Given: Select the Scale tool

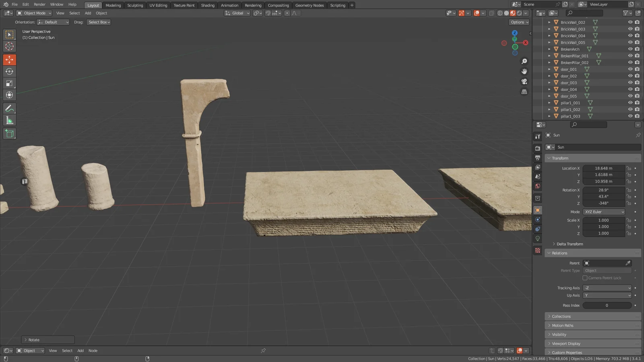Looking at the screenshot, I should tap(9, 83).
